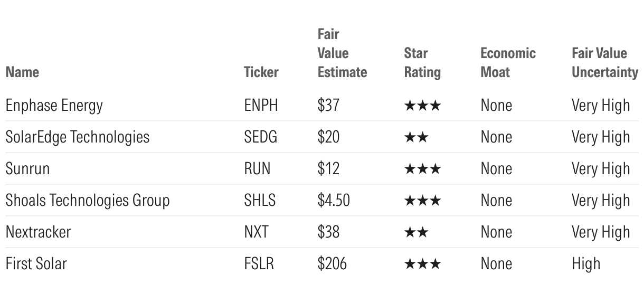Click the $206 fair value estimate
This screenshot has width=644, height=284.
coord(332,264)
